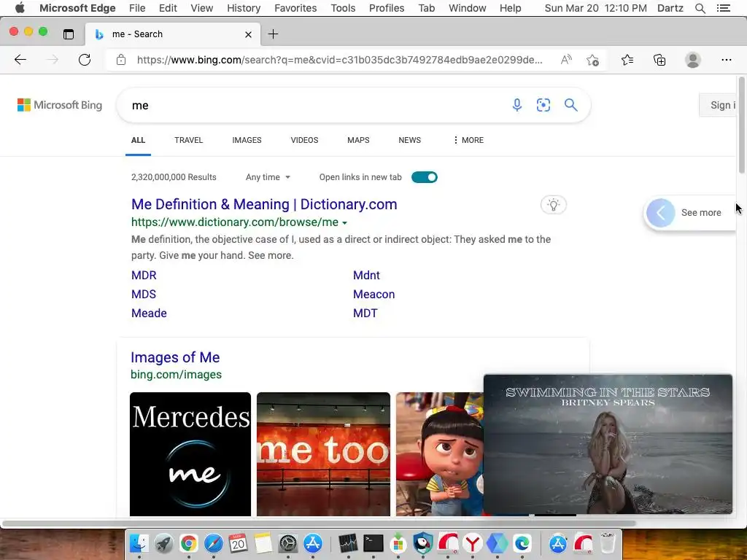747x560 pixels.
Task: Submit search with magnifier icon
Action: (570, 105)
